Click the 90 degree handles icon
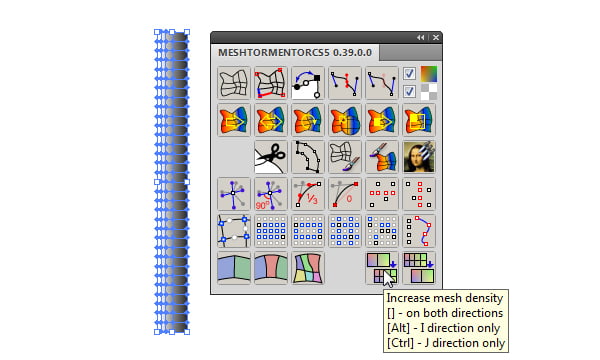The image size is (600, 360). tap(271, 194)
